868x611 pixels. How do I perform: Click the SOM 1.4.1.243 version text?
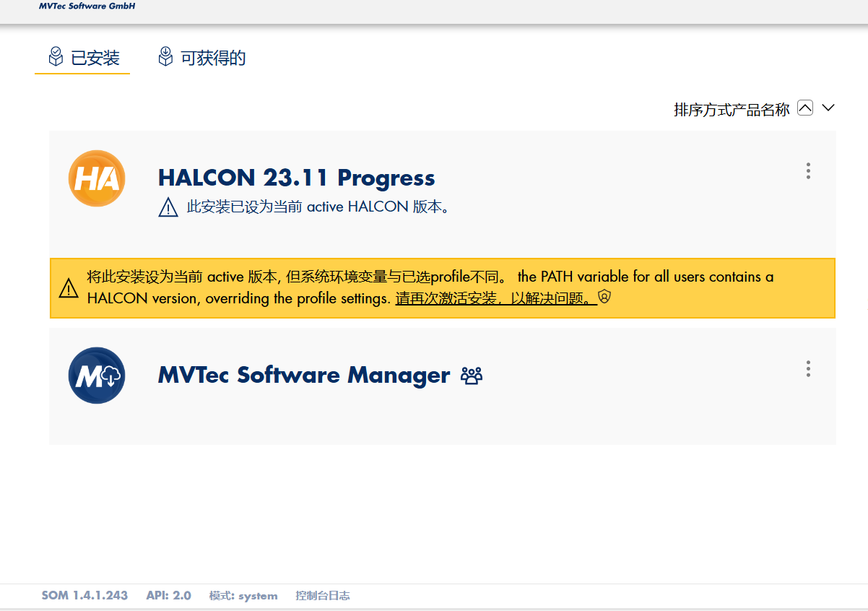coord(84,596)
